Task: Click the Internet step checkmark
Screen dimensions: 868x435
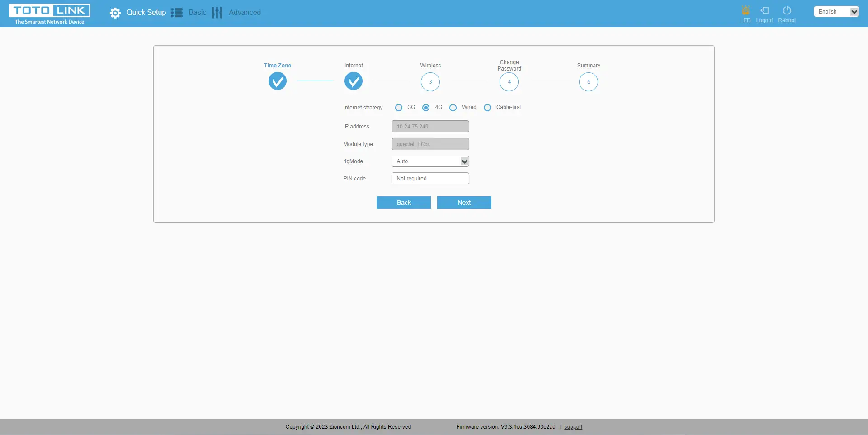Action: coord(354,82)
